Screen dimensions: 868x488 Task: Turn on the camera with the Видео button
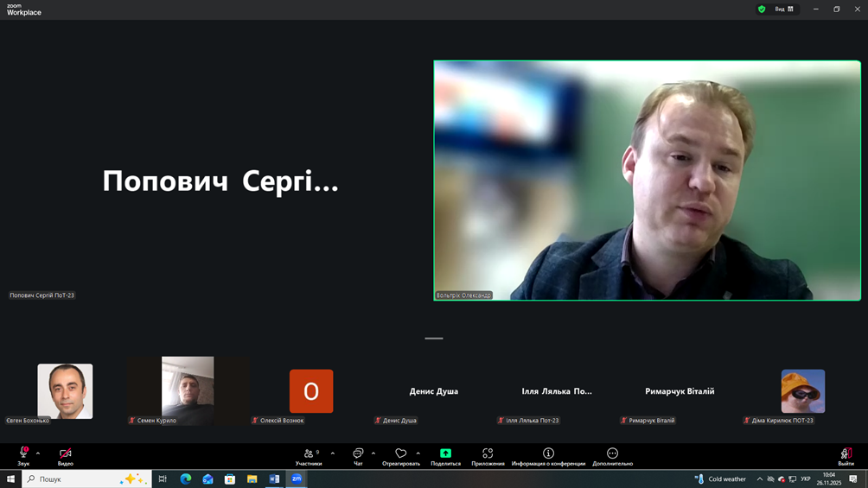65,453
